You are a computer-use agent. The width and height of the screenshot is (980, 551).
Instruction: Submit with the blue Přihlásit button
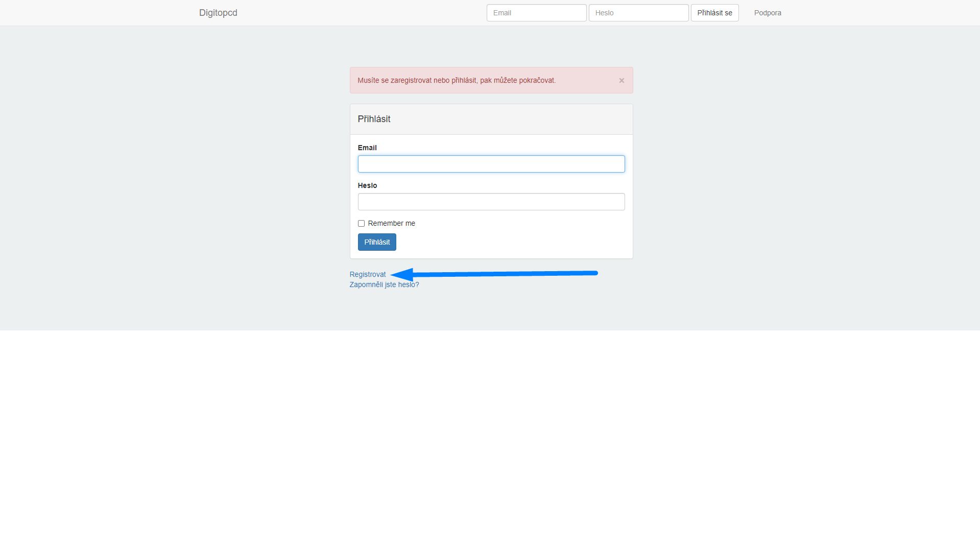tap(377, 242)
